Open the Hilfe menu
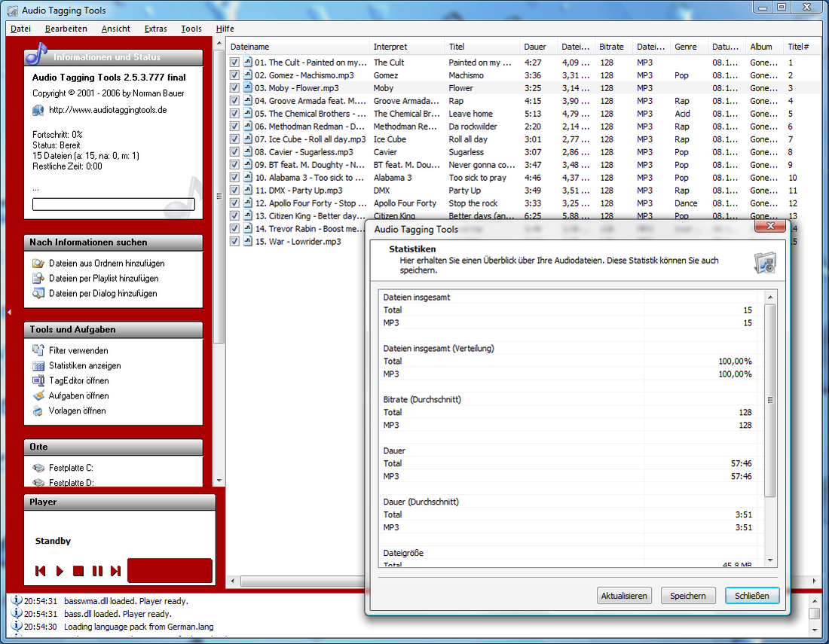This screenshot has height=644, width=829. coord(225,29)
